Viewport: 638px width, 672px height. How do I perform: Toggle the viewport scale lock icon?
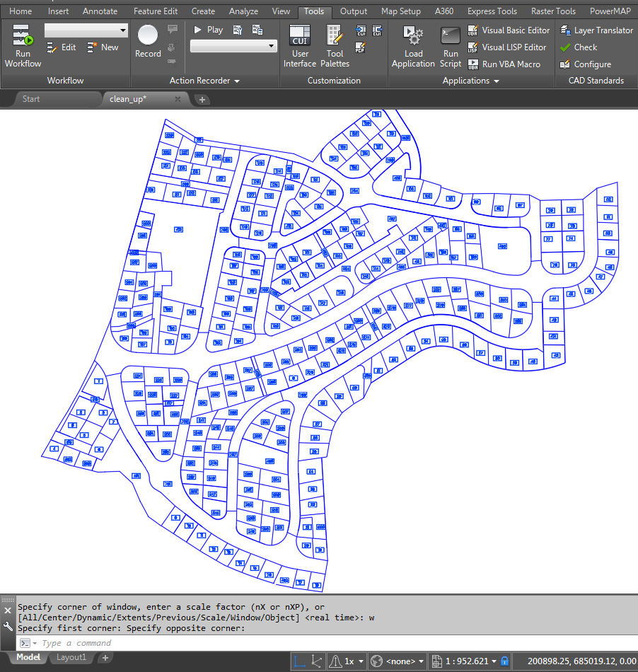pyautogui.click(x=505, y=661)
